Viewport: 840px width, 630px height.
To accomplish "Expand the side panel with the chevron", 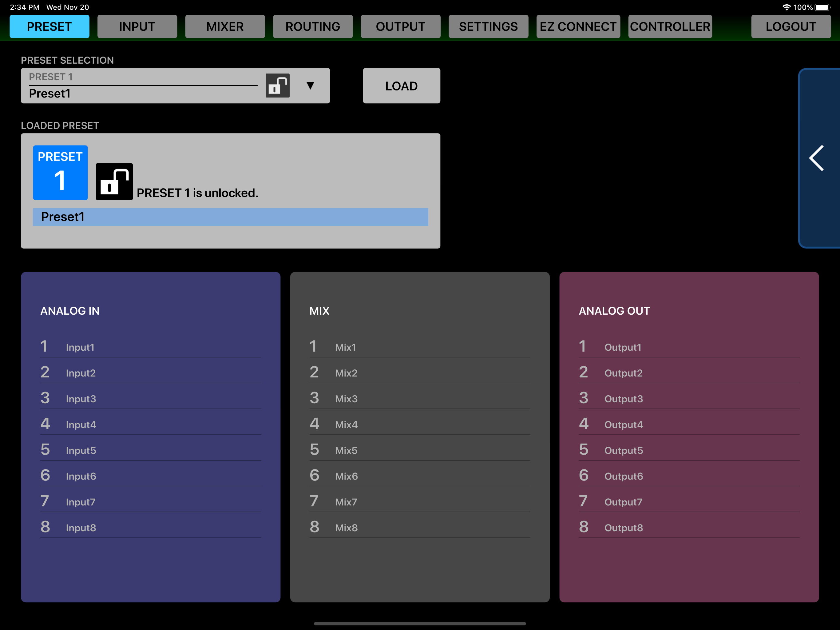I will 816,158.
